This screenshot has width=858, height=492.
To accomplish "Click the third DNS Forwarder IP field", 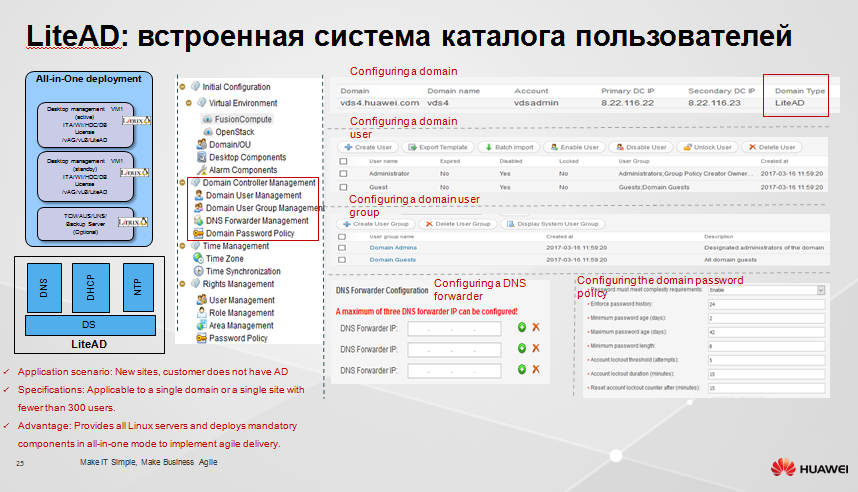I will [454, 371].
